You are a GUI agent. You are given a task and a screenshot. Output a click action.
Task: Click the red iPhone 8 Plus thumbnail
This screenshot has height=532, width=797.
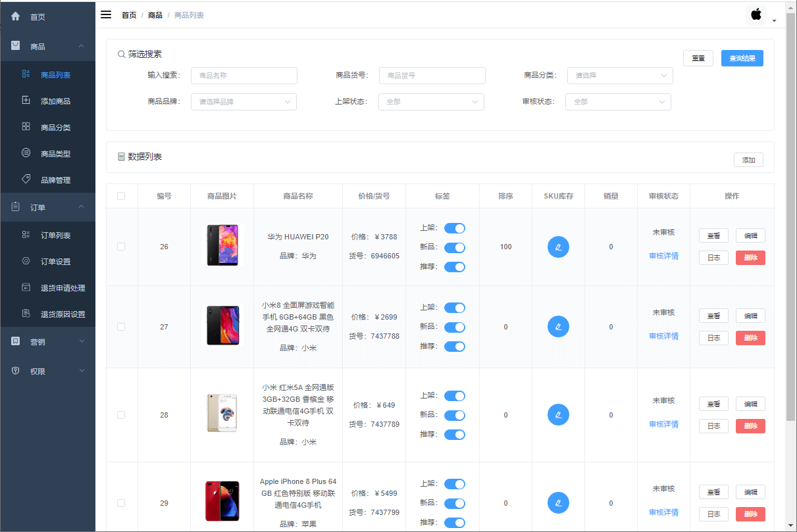[222, 502]
